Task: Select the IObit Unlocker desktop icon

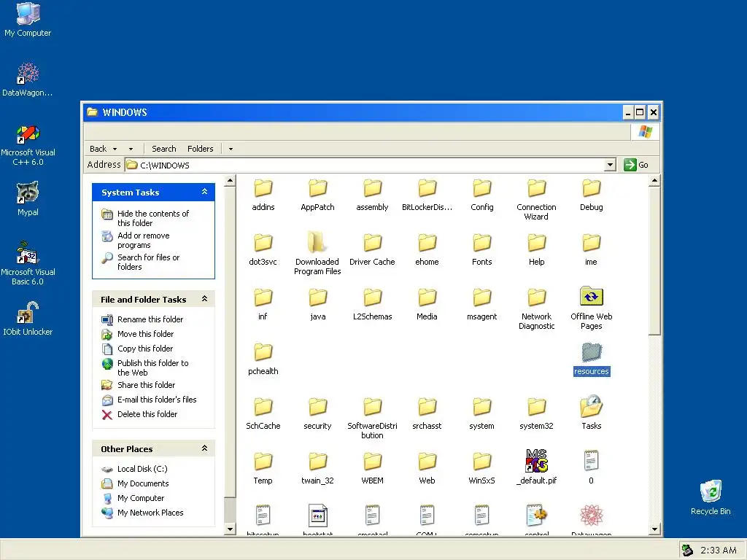Action: pos(28,318)
